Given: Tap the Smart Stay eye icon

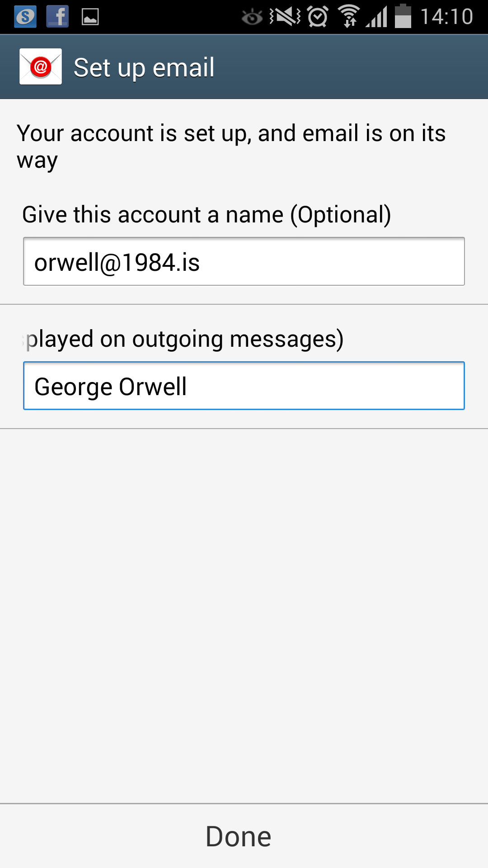Looking at the screenshot, I should click(x=252, y=17).
